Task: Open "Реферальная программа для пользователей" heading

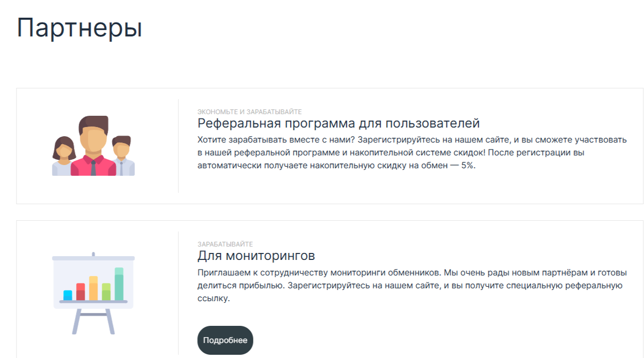Action: click(338, 123)
